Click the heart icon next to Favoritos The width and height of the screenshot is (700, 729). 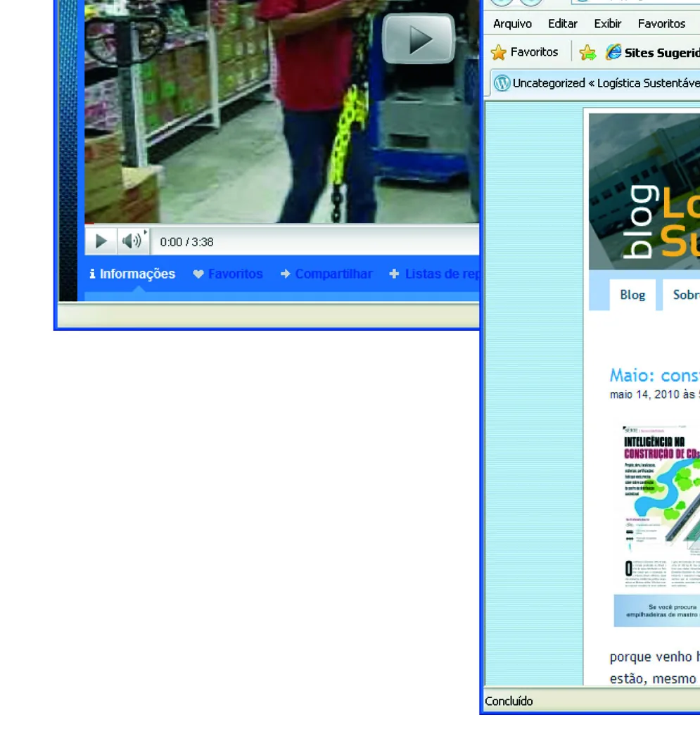(198, 274)
